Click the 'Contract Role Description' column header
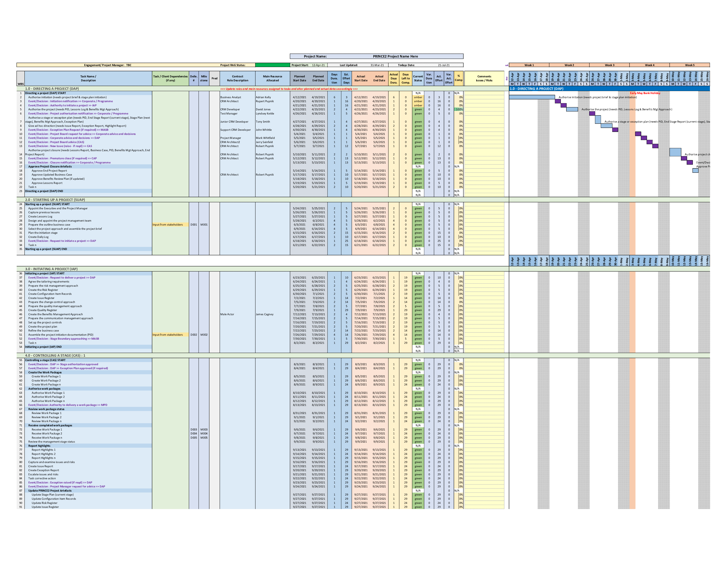The image size is (728, 562). 238,78
